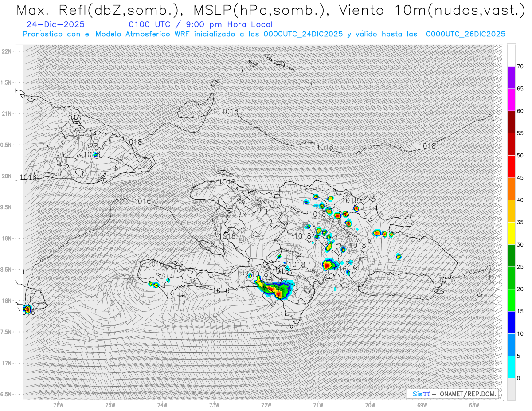Click the '73W' longitude label
This screenshot has height=411, width=532.
(214, 405)
